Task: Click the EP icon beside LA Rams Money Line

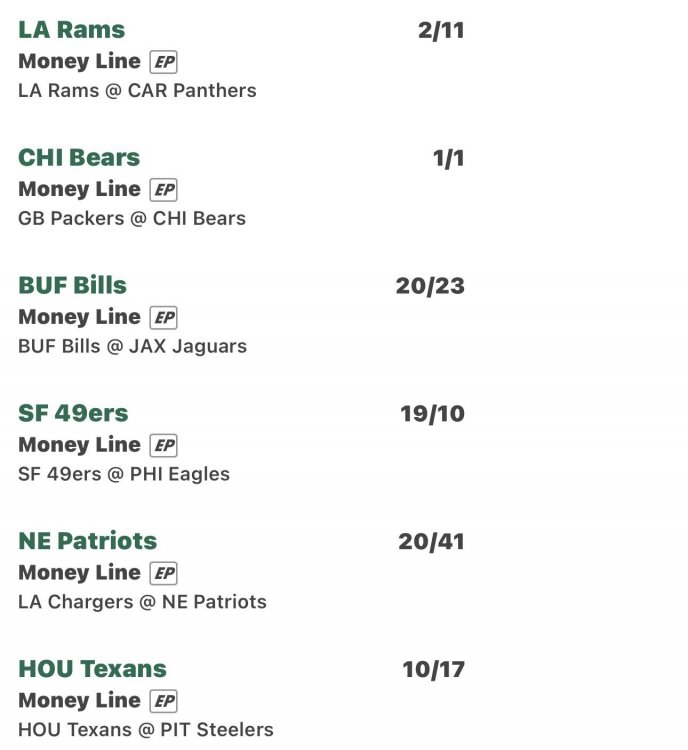Action: coord(163,62)
